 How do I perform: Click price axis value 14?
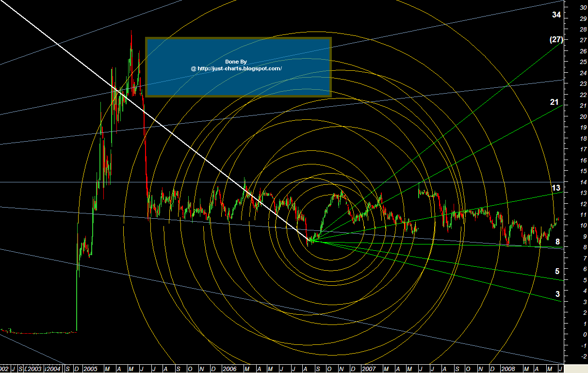[583, 182]
